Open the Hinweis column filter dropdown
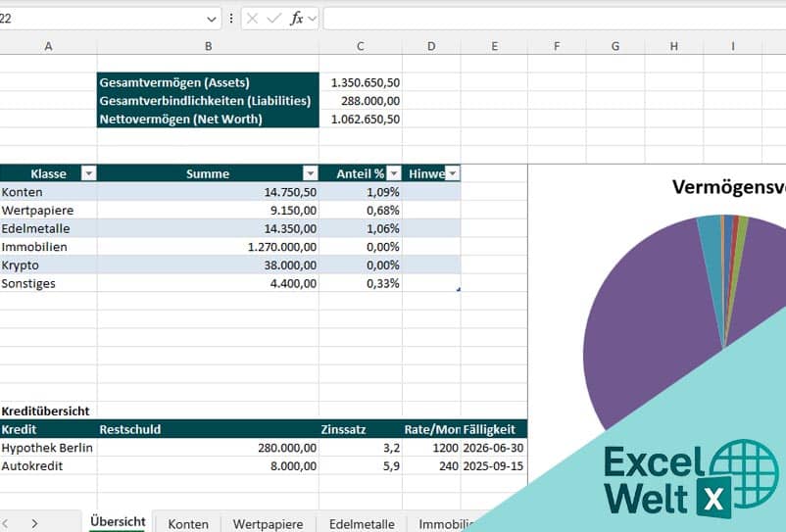 [452, 173]
